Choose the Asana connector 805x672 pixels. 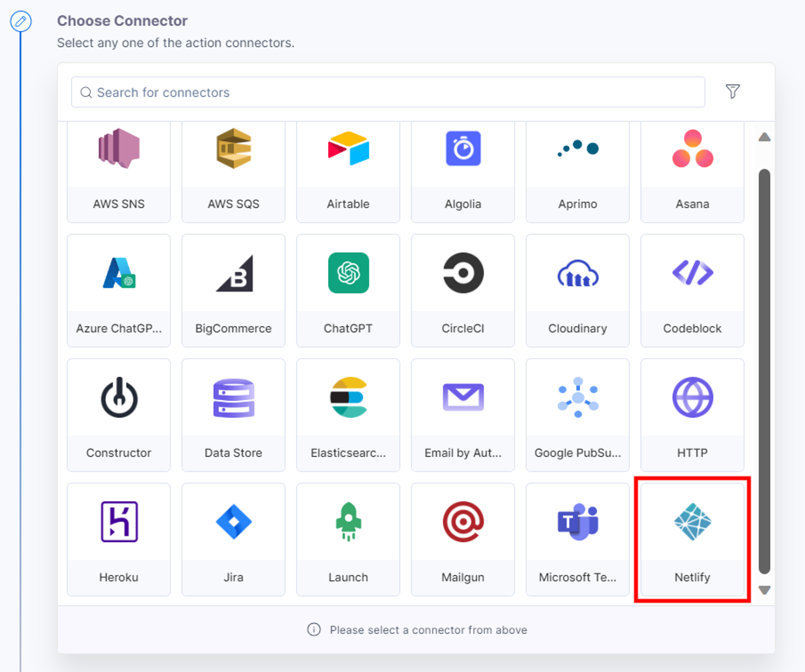pyautogui.click(x=692, y=172)
